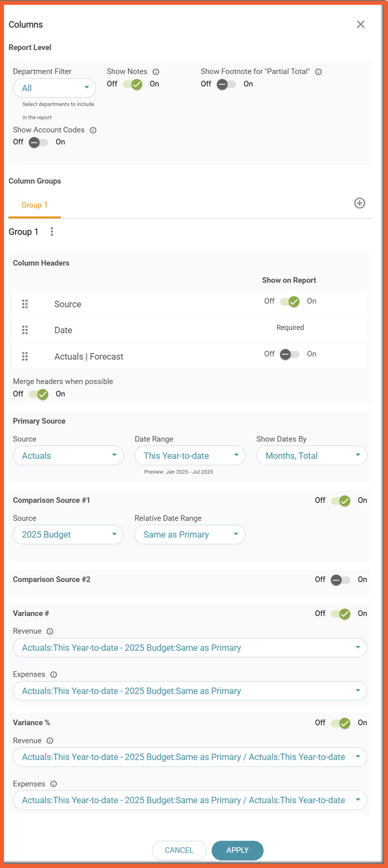Enable the Show Account Codes toggle
This screenshot has width=388, height=868.
click(38, 142)
